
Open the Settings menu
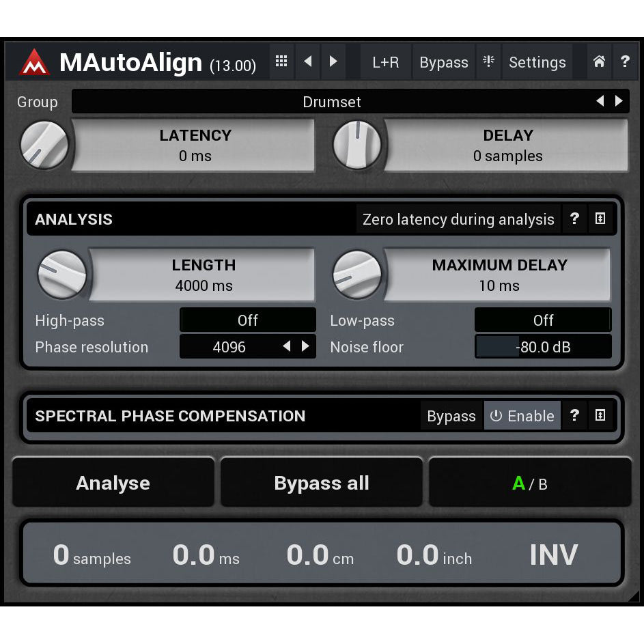click(537, 62)
